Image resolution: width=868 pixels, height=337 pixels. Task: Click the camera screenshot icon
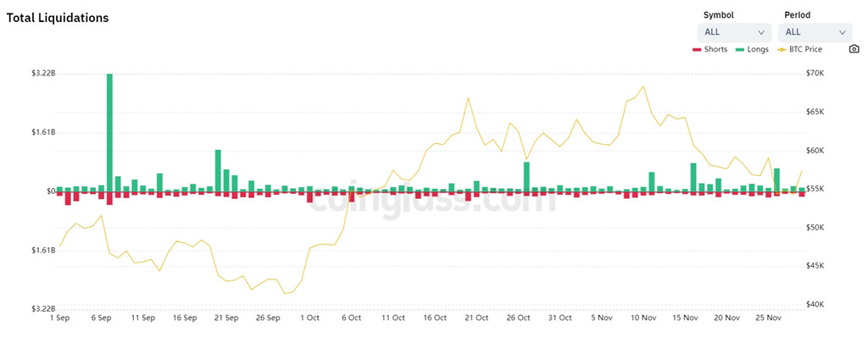854,49
